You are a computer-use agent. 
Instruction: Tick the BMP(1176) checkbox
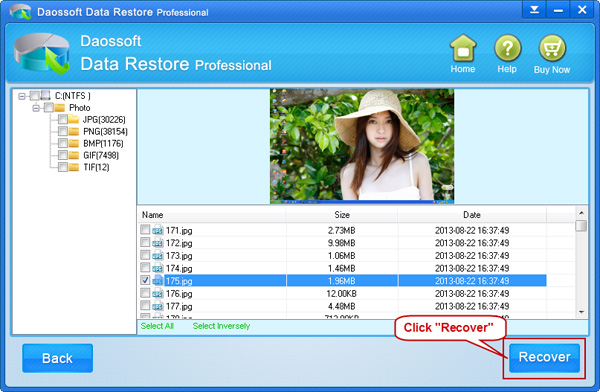tap(63, 143)
